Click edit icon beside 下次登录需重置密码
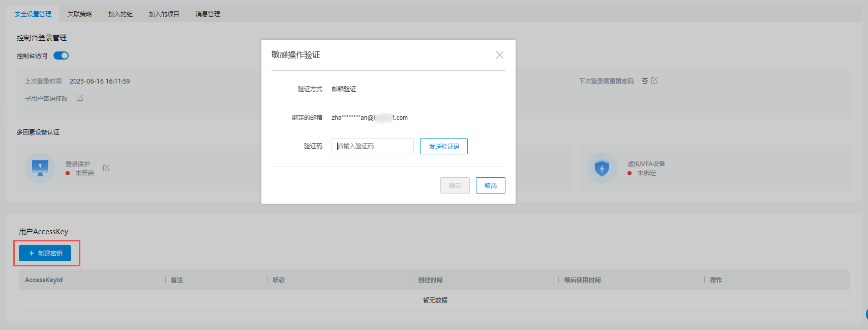The image size is (868, 330). pyautogui.click(x=654, y=80)
